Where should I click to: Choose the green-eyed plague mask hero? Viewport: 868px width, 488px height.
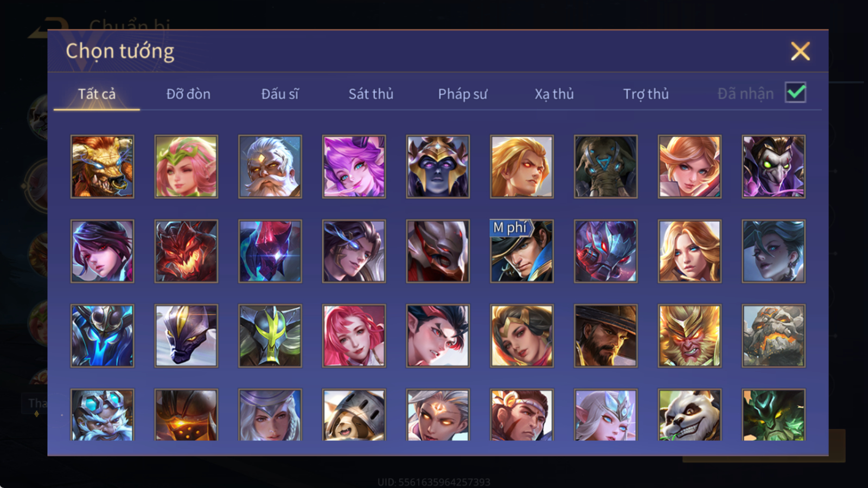pos(774,166)
